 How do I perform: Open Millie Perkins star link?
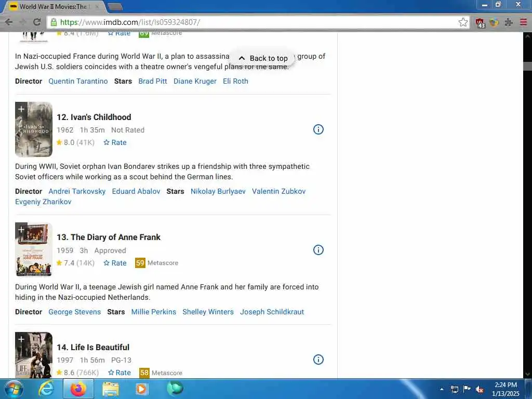pyautogui.click(x=154, y=312)
